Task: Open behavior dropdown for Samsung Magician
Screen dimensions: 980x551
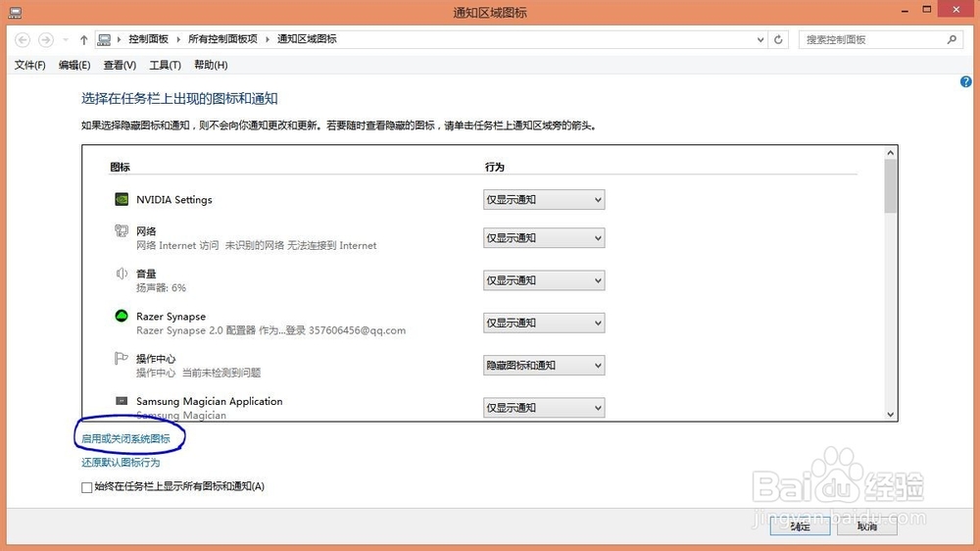Action: [544, 408]
